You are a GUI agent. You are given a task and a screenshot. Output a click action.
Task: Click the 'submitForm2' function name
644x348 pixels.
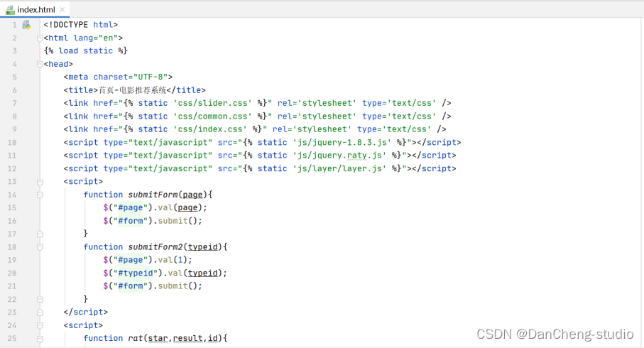pyautogui.click(x=155, y=247)
